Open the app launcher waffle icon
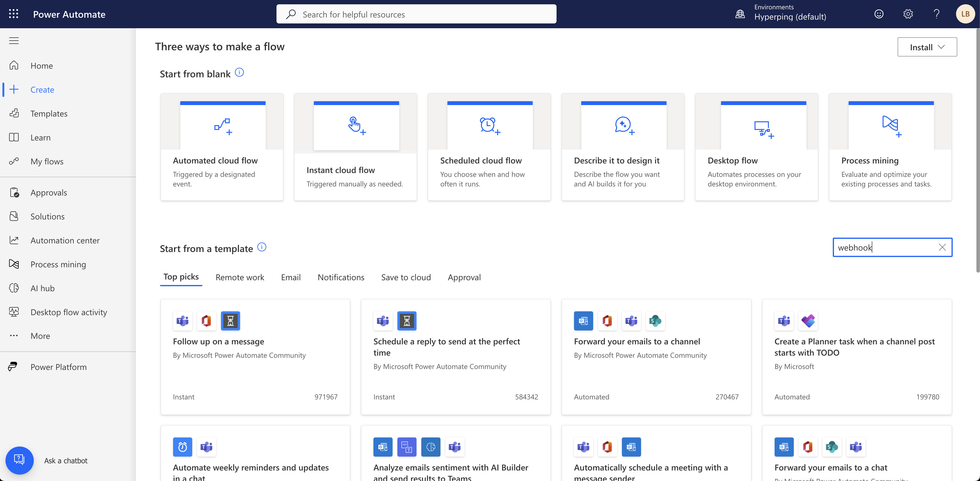Screen dimensions: 980x481 (14, 14)
